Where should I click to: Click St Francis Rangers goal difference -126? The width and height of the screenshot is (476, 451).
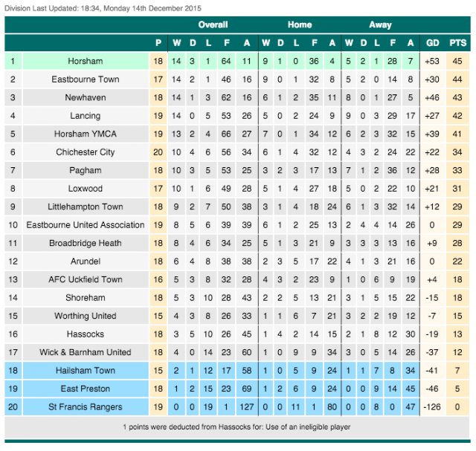pos(432,406)
